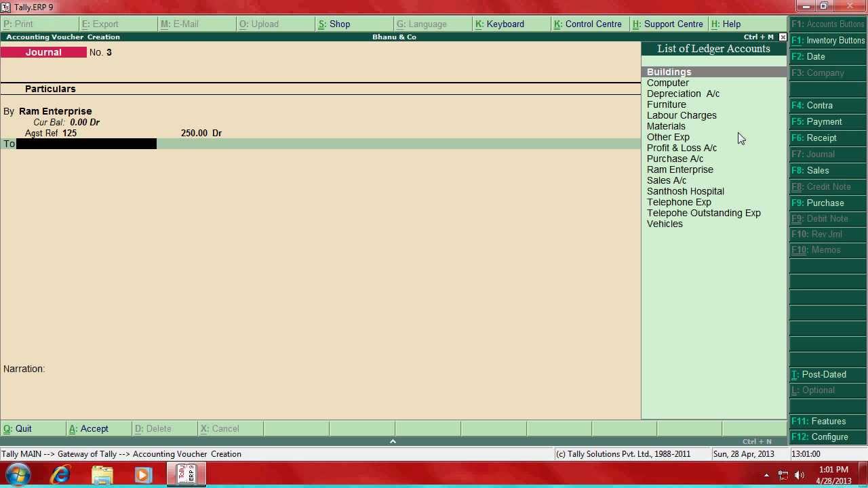Click By Ram Enterprise entry
This screenshot has height=488, width=868.
47,111
